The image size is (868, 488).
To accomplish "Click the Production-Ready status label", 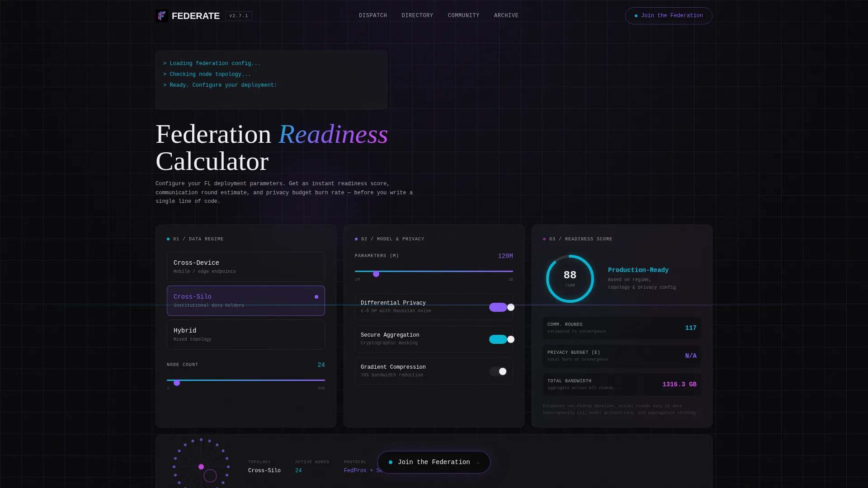I will (638, 270).
